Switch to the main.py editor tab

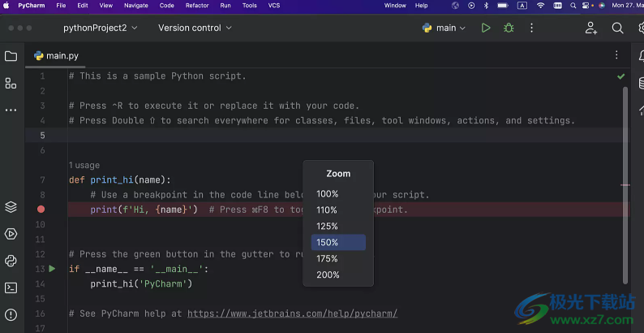(x=56, y=56)
